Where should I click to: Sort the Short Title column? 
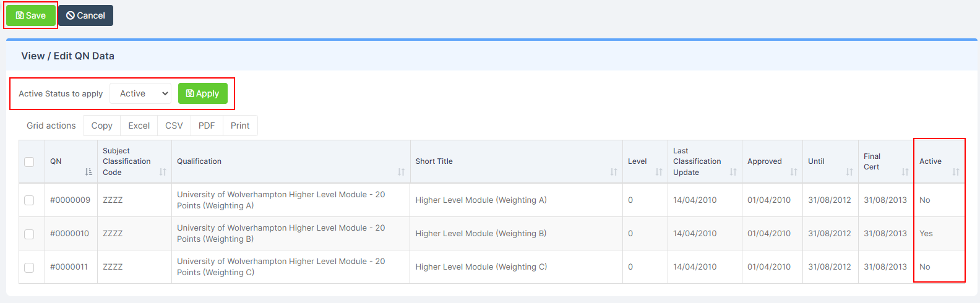click(x=614, y=172)
